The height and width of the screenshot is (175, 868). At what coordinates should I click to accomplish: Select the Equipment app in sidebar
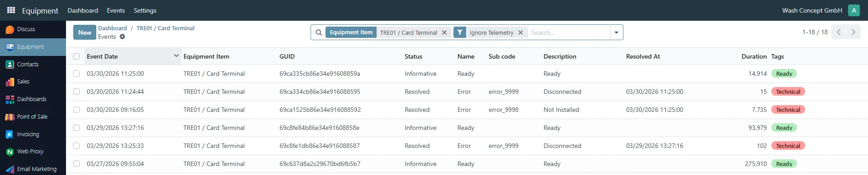click(x=33, y=47)
